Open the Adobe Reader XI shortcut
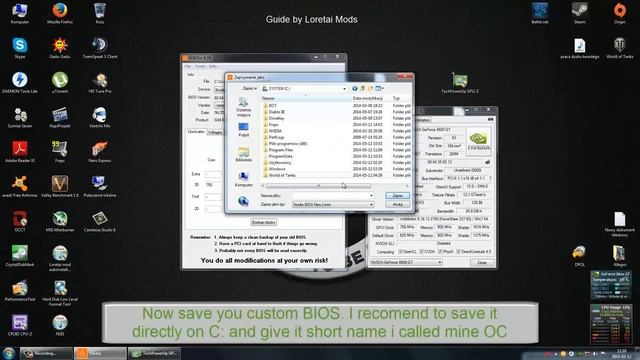 coord(20,152)
